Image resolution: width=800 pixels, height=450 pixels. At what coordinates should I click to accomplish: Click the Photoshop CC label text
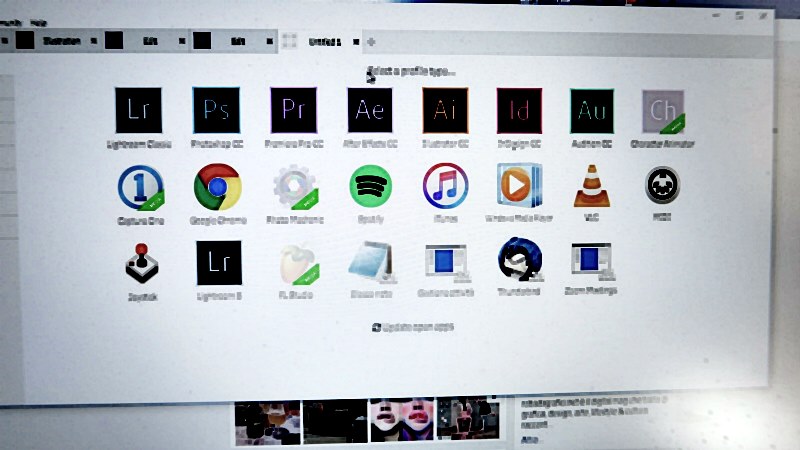click(217, 144)
